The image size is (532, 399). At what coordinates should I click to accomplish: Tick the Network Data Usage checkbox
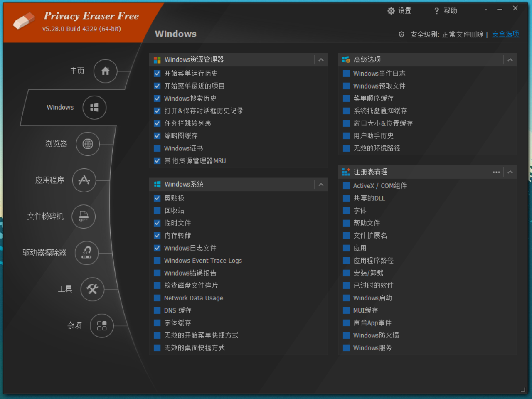(157, 298)
